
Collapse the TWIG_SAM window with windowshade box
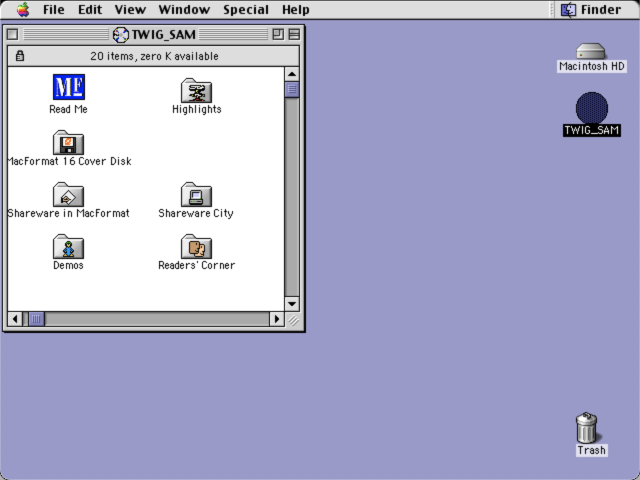click(294, 34)
